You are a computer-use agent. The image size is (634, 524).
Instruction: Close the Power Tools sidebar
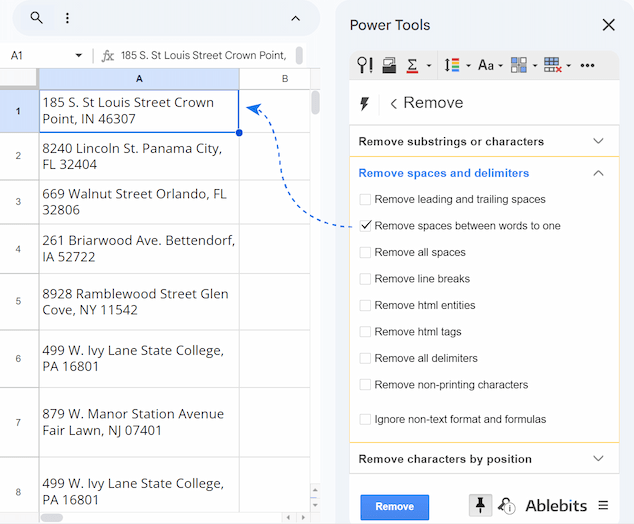pyautogui.click(x=608, y=25)
